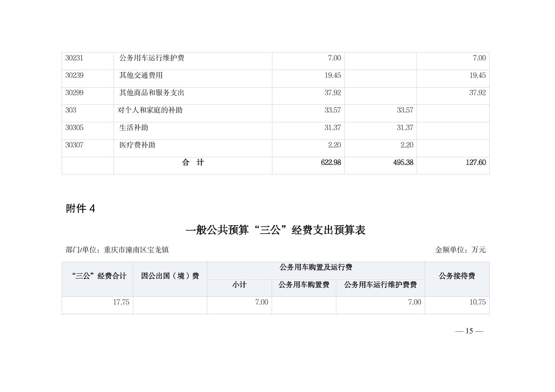Click the 对个人和家庭的补助 row label
Image resolution: width=555 pixels, height=392 pixels.
pyautogui.click(x=150, y=110)
